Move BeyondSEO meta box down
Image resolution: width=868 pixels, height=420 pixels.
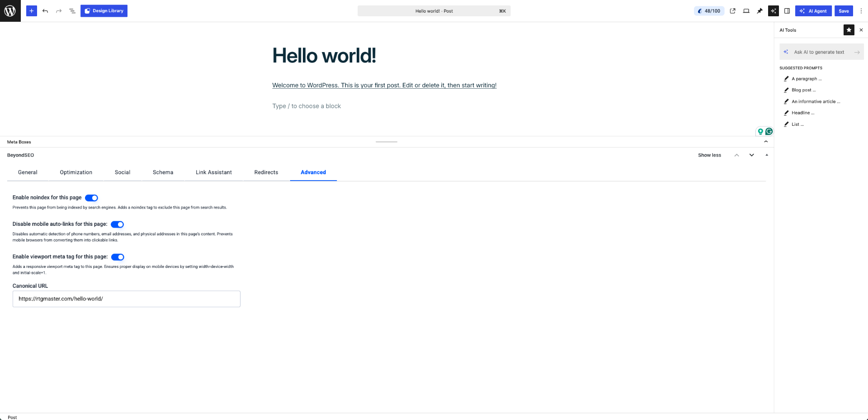[751, 155]
